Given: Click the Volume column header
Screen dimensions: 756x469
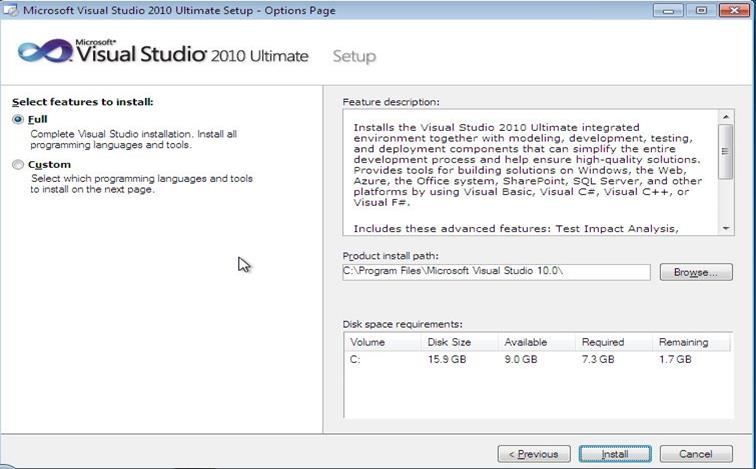Looking at the screenshot, I should coord(383,342).
